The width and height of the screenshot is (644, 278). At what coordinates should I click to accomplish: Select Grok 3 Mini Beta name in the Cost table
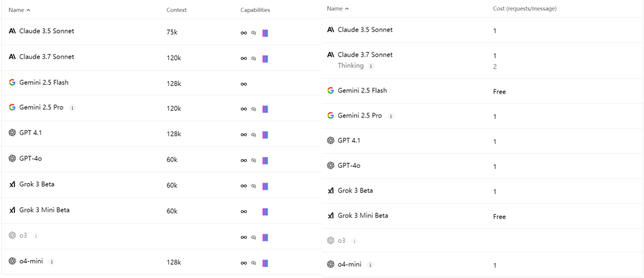click(x=363, y=216)
